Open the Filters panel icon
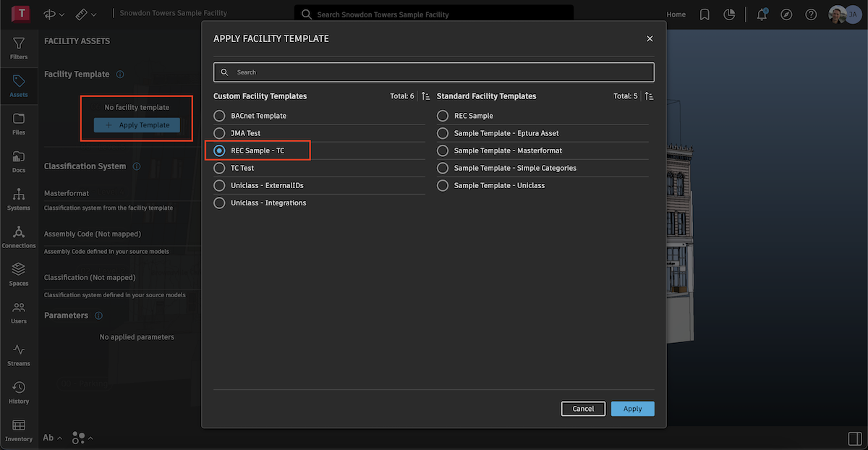The image size is (868, 450). pyautogui.click(x=19, y=48)
